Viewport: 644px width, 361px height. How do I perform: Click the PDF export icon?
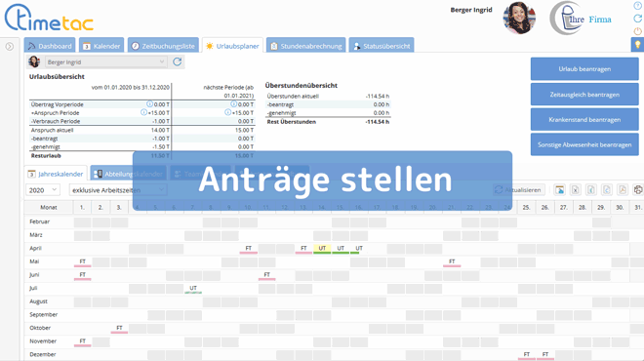(x=623, y=189)
